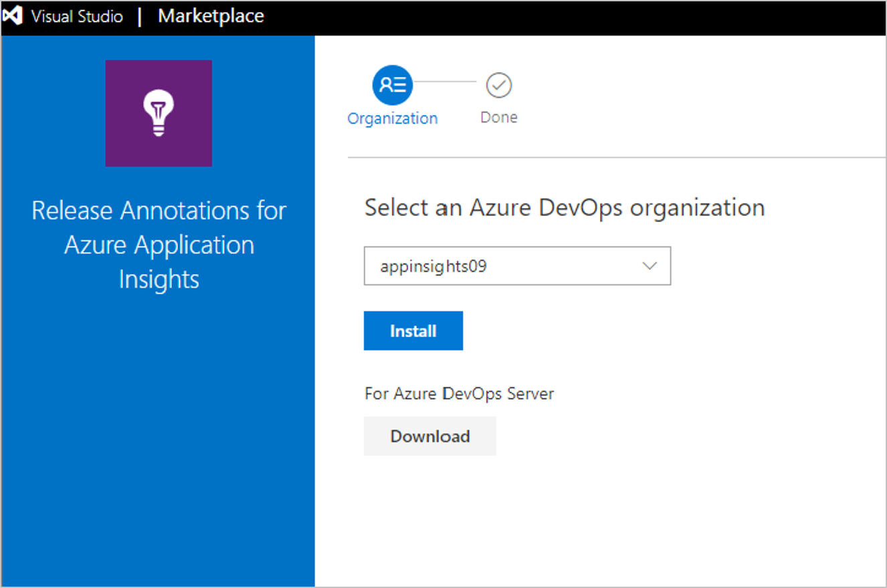The height and width of the screenshot is (588, 887).
Task: Click the Download button
Action: [430, 436]
